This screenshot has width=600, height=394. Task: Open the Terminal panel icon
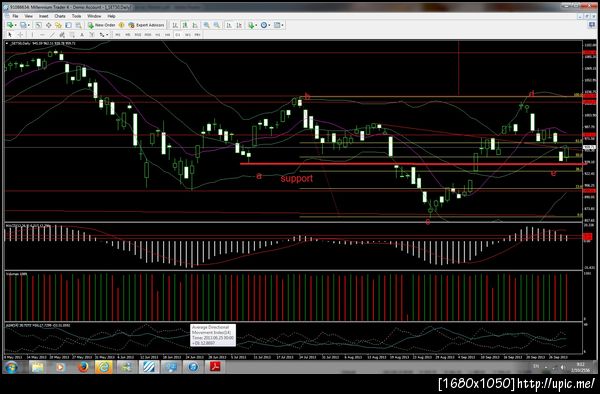68,25
